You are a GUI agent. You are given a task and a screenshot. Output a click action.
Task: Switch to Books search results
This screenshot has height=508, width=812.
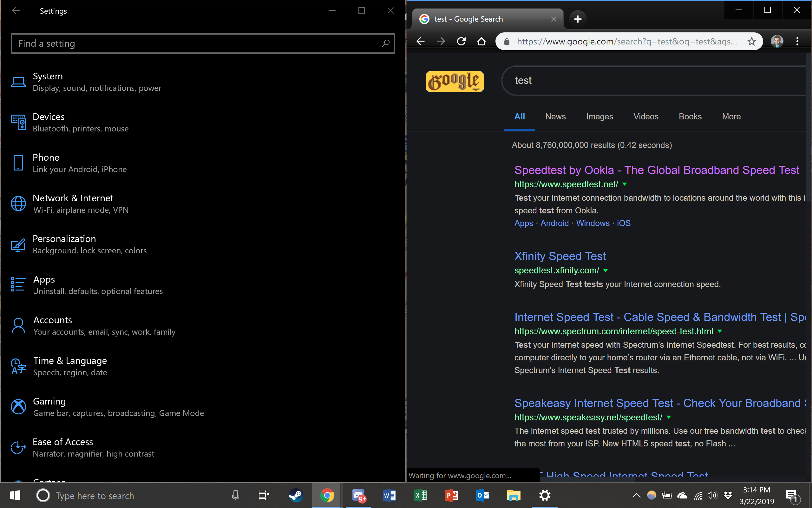pyautogui.click(x=690, y=117)
